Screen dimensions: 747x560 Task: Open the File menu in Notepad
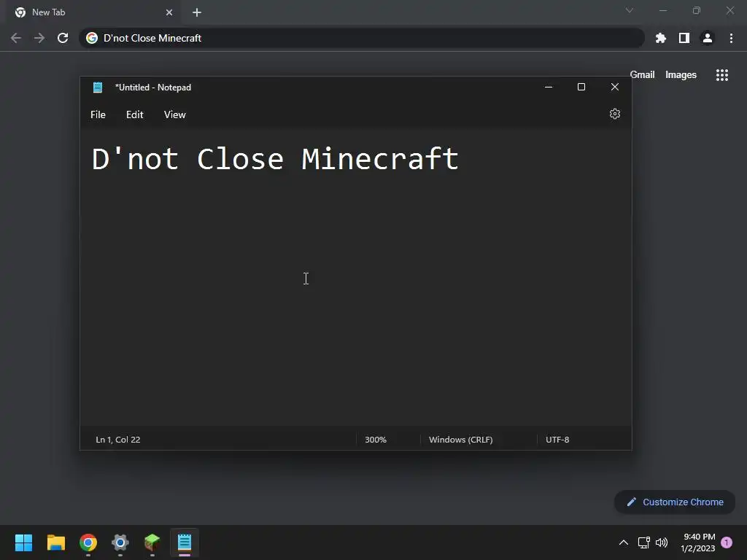pyautogui.click(x=98, y=114)
